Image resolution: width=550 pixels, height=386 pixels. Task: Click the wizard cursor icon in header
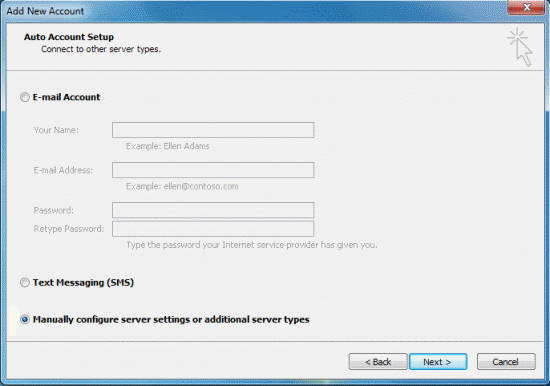[520, 47]
